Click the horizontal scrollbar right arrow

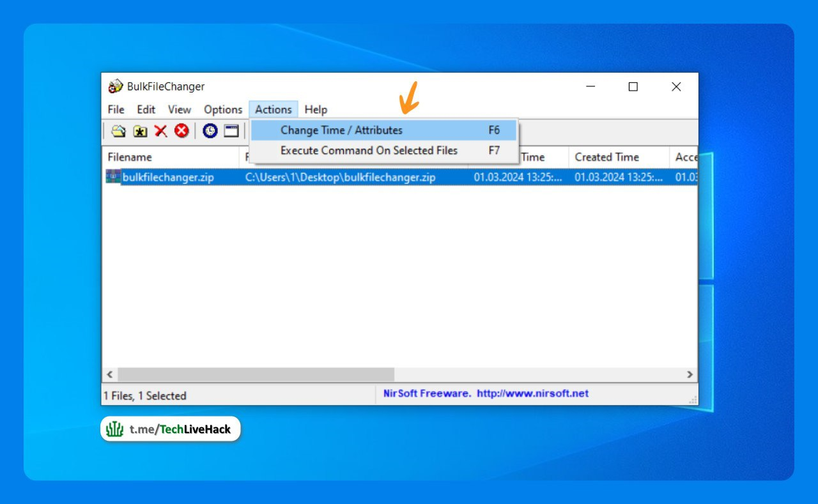tap(690, 375)
